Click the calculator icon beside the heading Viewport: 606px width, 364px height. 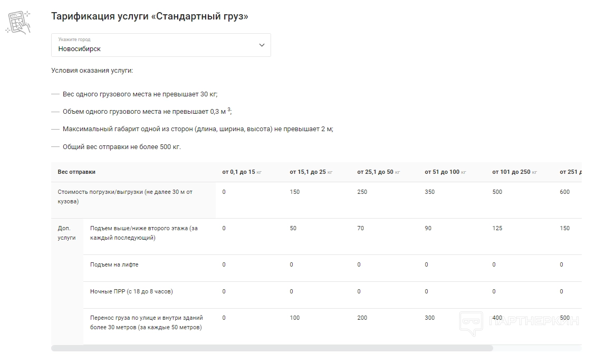pyautogui.click(x=18, y=22)
